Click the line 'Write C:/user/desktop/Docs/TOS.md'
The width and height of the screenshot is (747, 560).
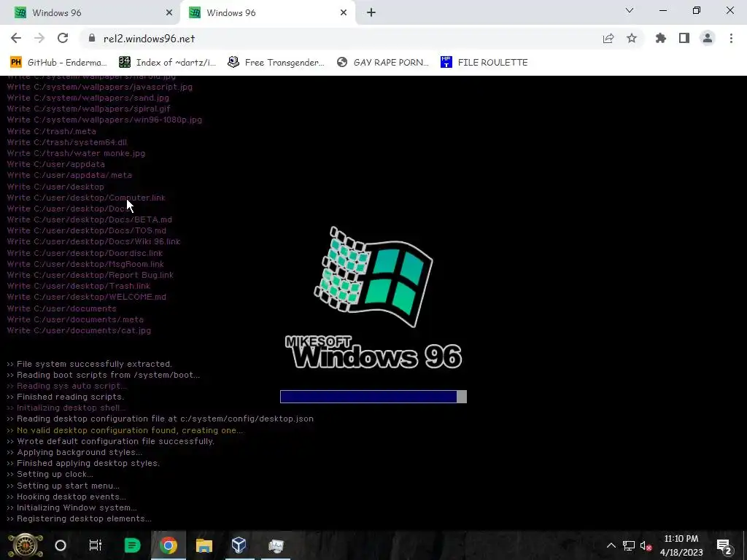click(x=87, y=230)
